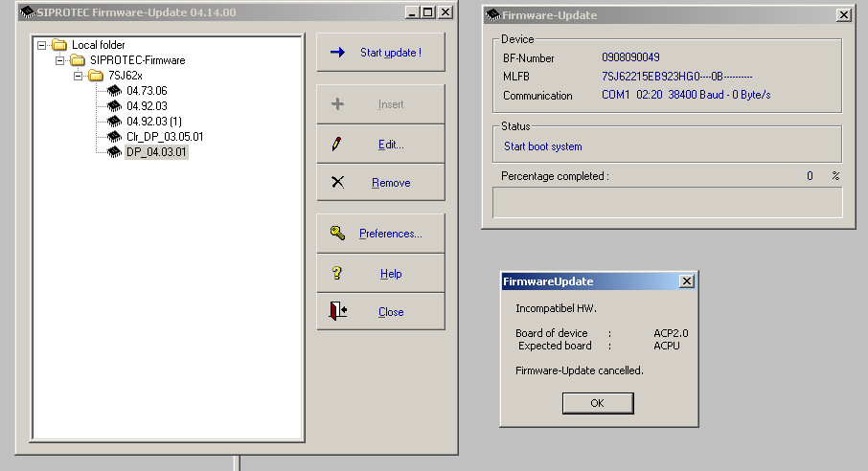Click the 7SJ62x folder icon
The image size is (868, 471).
96,76
